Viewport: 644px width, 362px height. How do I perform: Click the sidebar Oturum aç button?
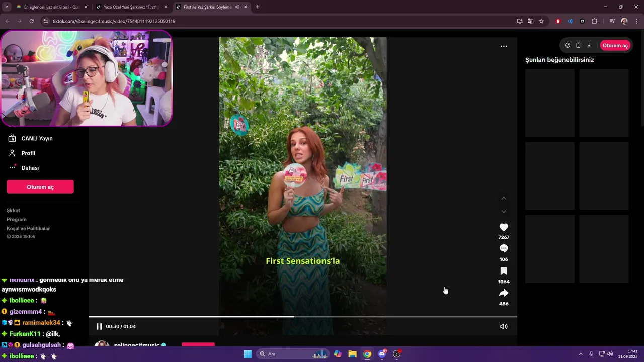[x=40, y=187]
